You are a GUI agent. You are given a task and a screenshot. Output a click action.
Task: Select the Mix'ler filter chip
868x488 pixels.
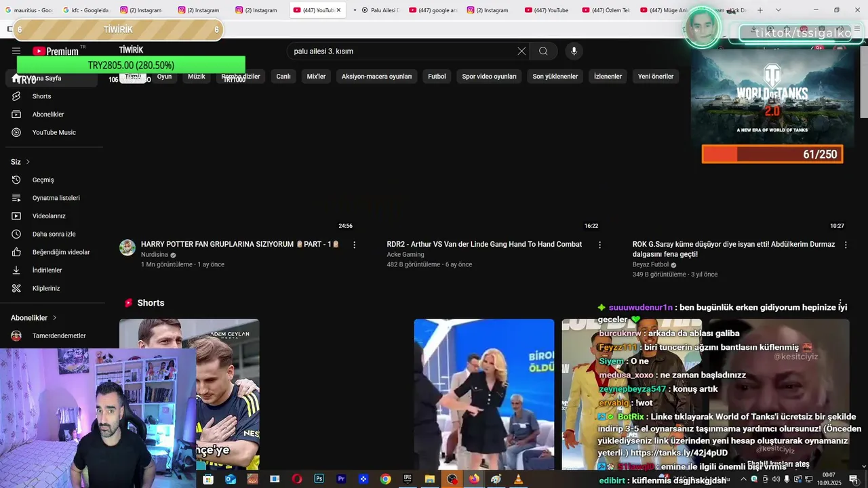pyautogui.click(x=316, y=77)
